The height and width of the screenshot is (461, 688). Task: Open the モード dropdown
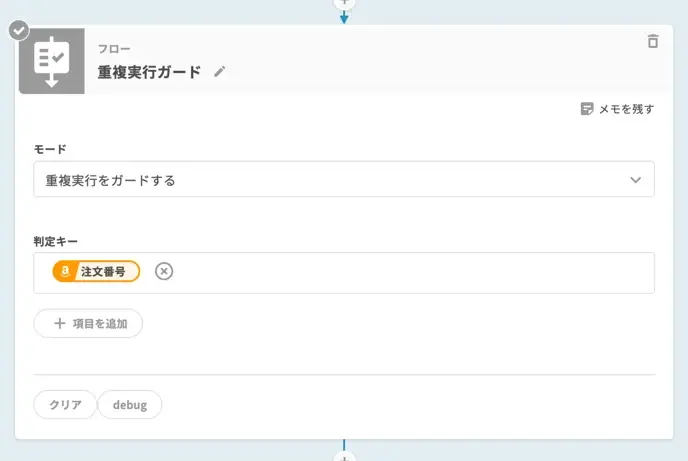[343, 180]
